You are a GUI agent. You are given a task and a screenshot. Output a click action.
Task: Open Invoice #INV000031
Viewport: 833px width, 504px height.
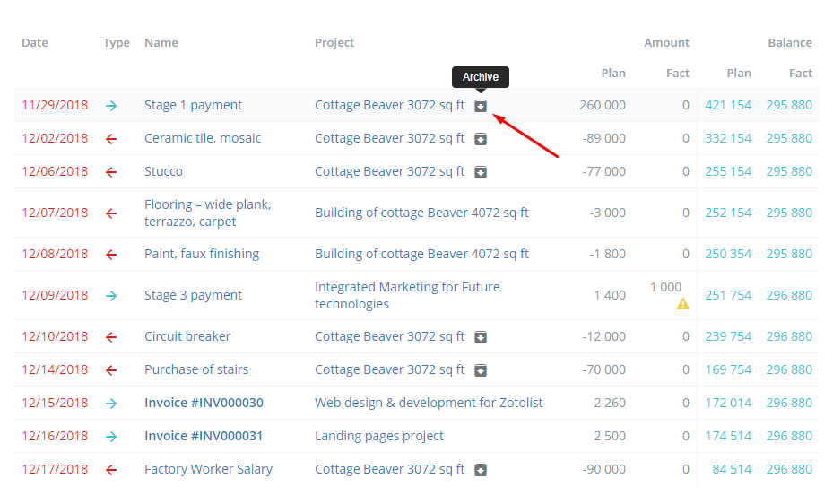pos(204,436)
